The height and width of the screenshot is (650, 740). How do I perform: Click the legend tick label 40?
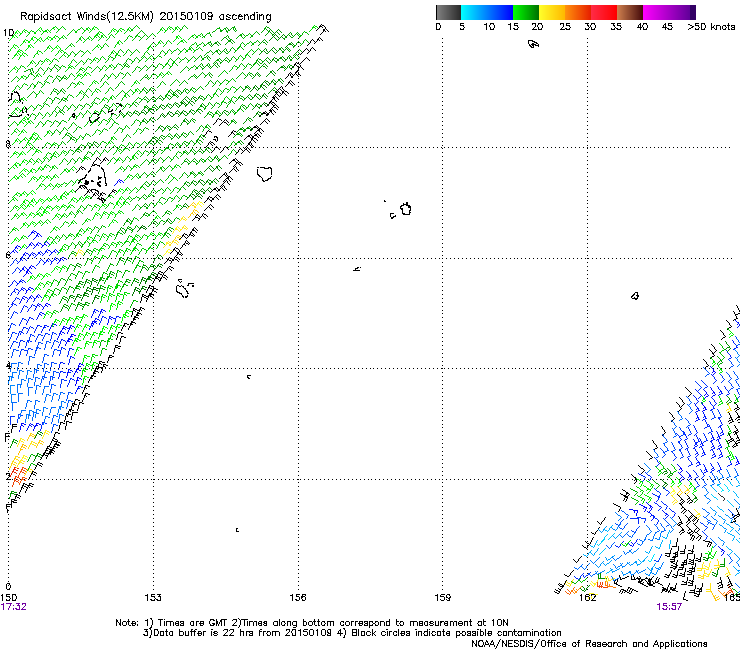tap(642, 26)
